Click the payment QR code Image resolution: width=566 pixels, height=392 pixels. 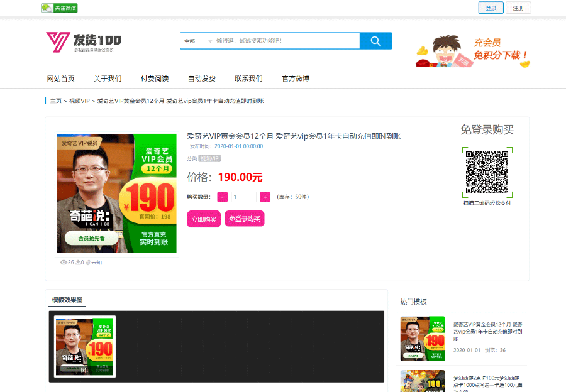(x=487, y=172)
